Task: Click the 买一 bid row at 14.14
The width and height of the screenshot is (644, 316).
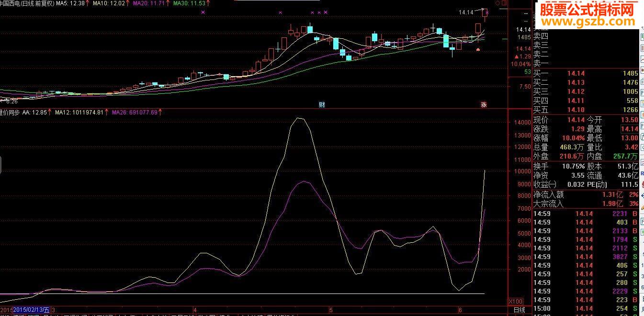Action: pyautogui.click(x=586, y=73)
